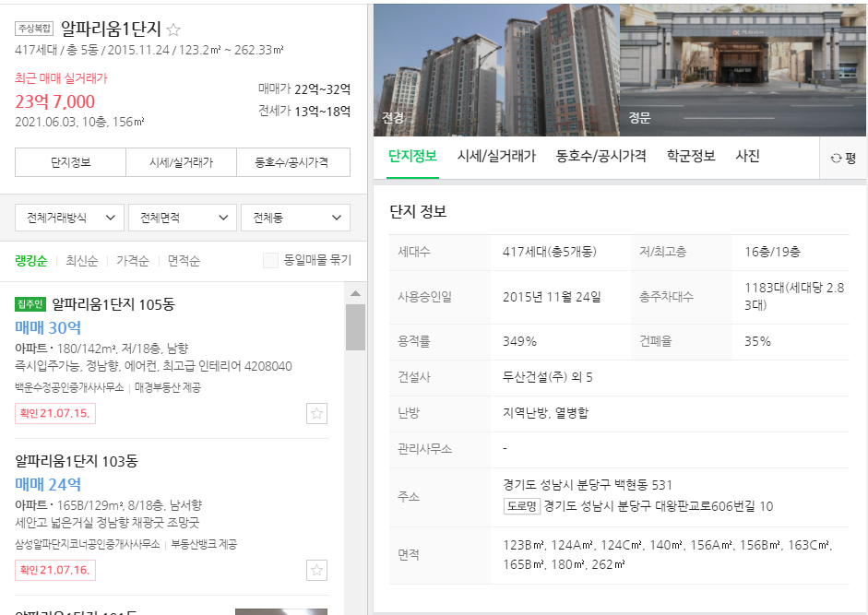Click the recent price 23억 7,000
This screenshot has width=868, height=615.
click(54, 101)
